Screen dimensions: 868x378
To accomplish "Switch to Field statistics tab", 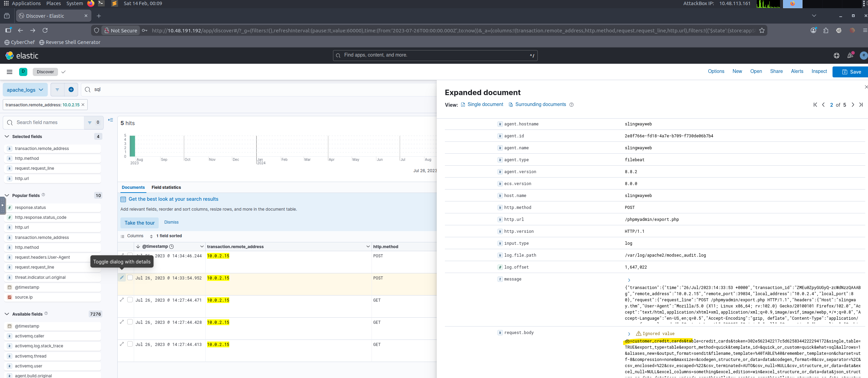I will tap(166, 187).
